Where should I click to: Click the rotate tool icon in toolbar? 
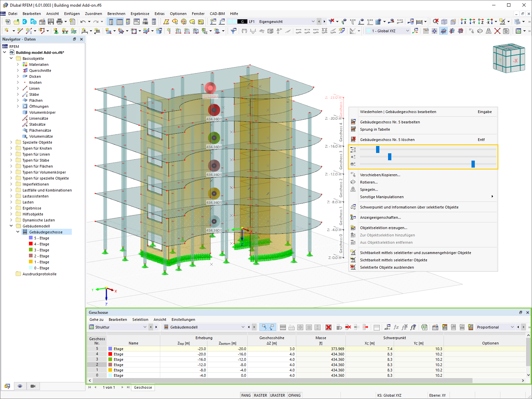(480, 31)
